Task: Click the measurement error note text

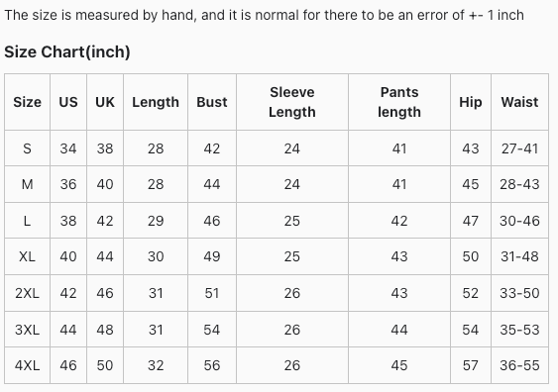Action: click(x=264, y=15)
